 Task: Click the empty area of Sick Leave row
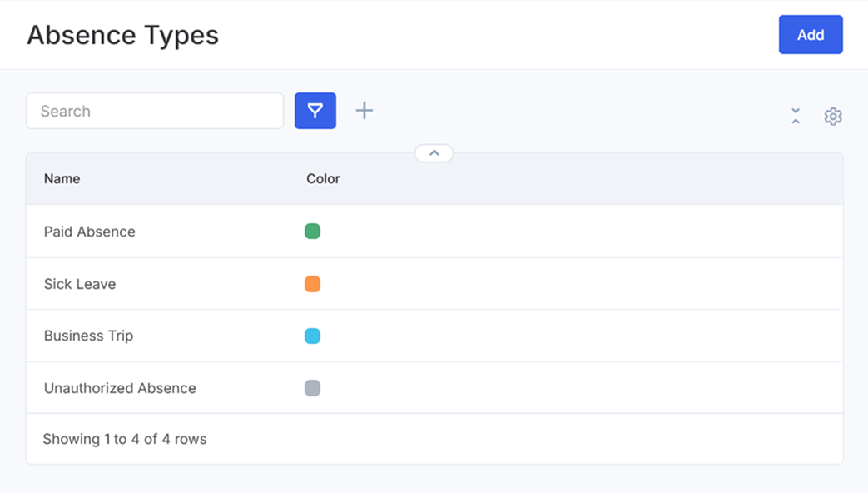pyautogui.click(x=583, y=284)
